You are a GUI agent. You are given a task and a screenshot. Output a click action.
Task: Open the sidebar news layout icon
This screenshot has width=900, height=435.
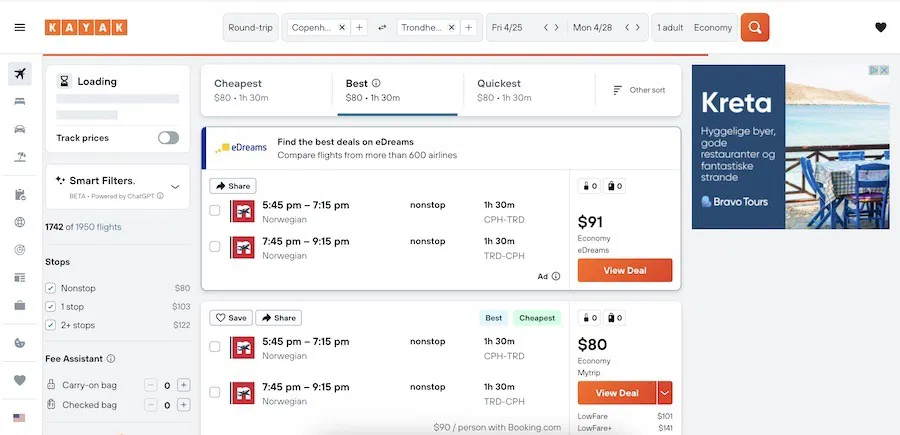[x=20, y=278]
